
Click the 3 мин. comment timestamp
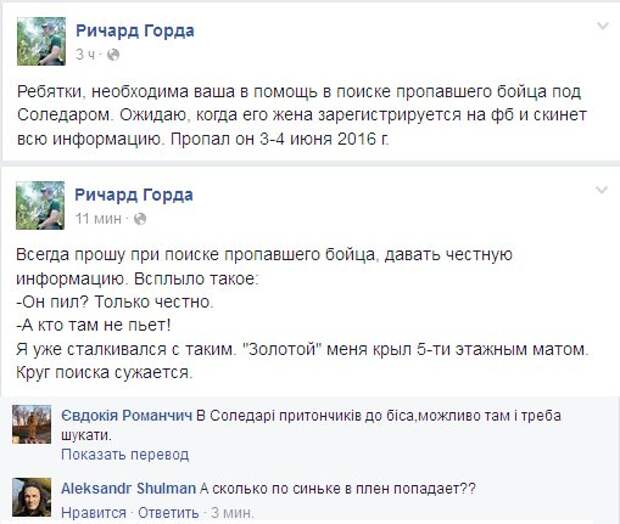click(x=232, y=513)
